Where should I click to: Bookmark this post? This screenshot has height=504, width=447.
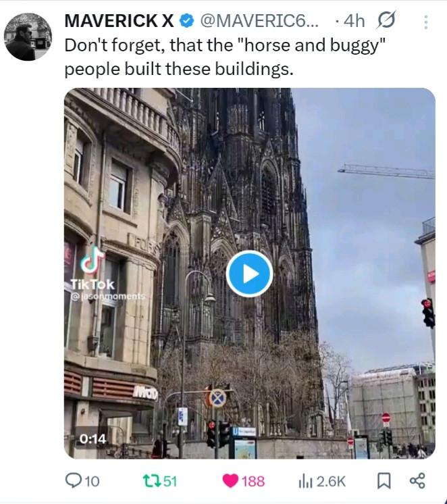[384, 481]
